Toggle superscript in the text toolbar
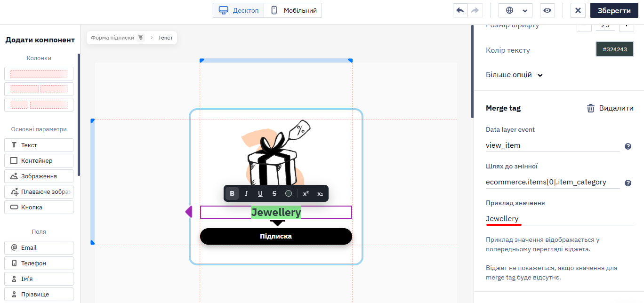Viewport: 644px width, 303px height. point(306,193)
